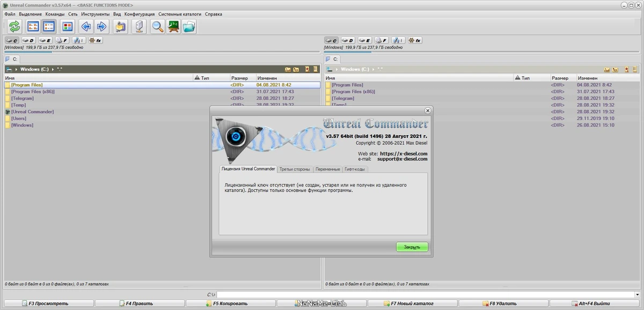Viewport: 644px width, 310px height.
Task: Click F7 Новый каталог button
Action: (412, 304)
